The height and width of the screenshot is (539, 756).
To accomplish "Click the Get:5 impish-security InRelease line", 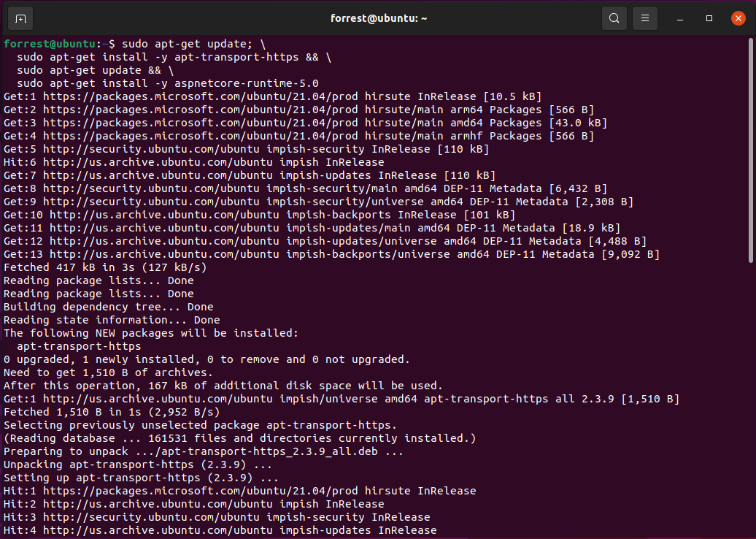I will point(247,149).
